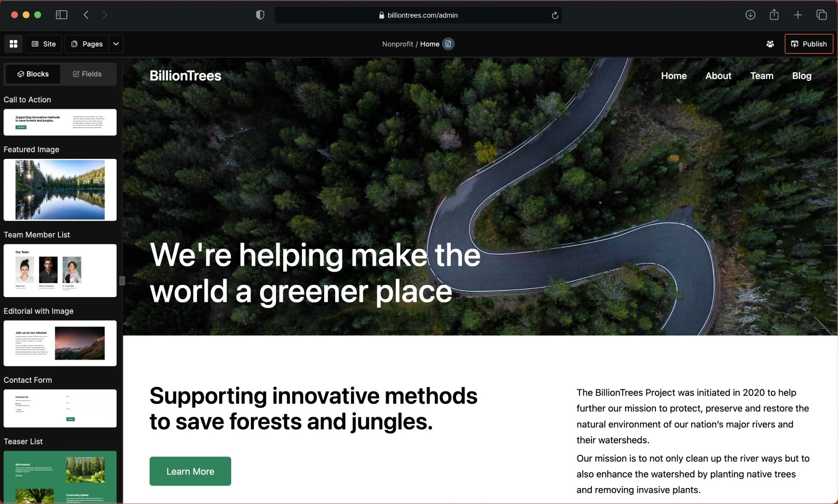Click the privacy shield icon in the toolbar
Screen dimensions: 838x504
(260, 14)
